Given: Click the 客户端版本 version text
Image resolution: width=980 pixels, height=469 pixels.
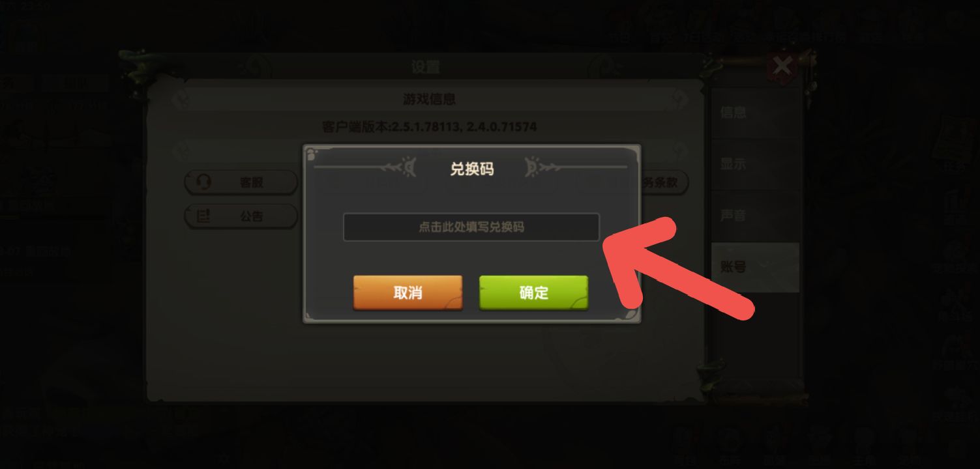Looking at the screenshot, I should [x=429, y=126].
